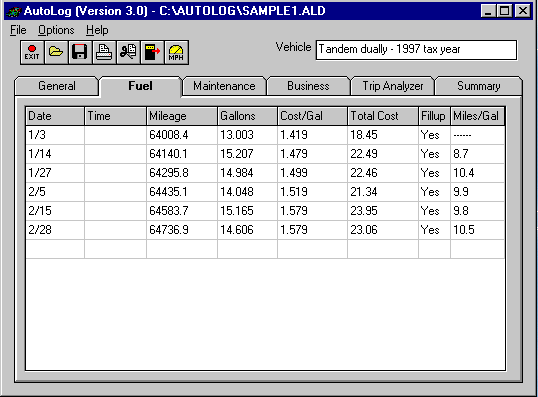This screenshot has height=397, width=538.
Task: Click mileage value 64435.1
Action: tap(182, 192)
